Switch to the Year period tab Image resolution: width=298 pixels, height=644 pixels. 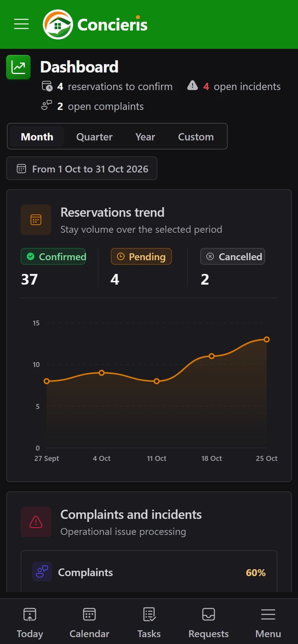pos(145,137)
